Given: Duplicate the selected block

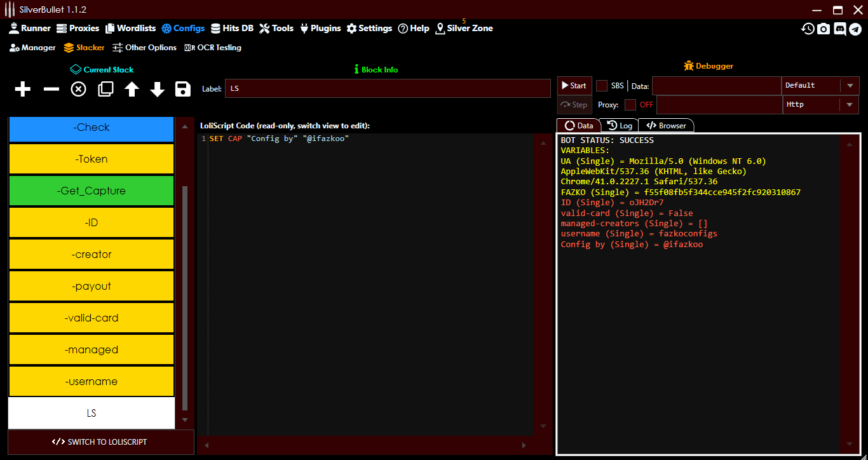Looking at the screenshot, I should coord(105,89).
